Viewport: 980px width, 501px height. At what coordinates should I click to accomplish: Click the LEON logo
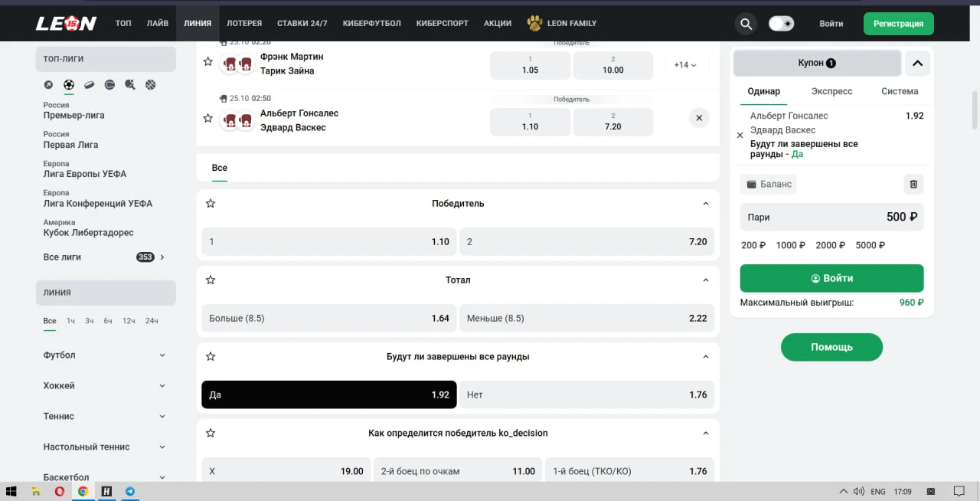click(66, 24)
